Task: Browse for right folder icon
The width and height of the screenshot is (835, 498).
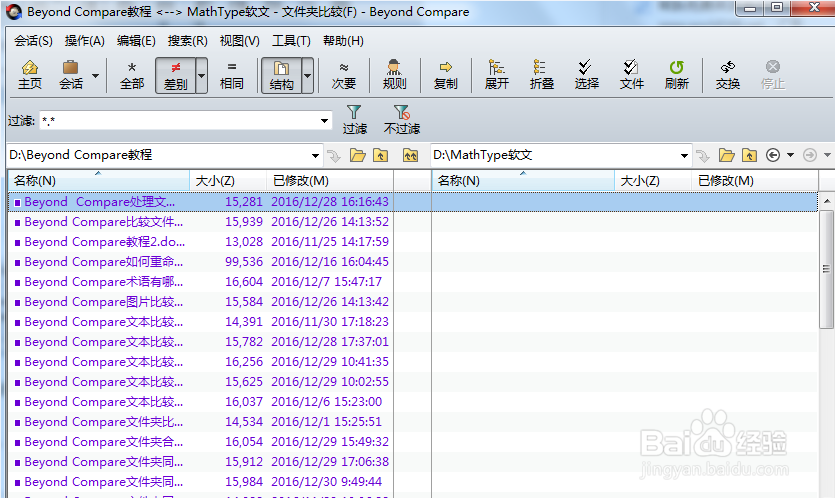Action: tap(727, 156)
